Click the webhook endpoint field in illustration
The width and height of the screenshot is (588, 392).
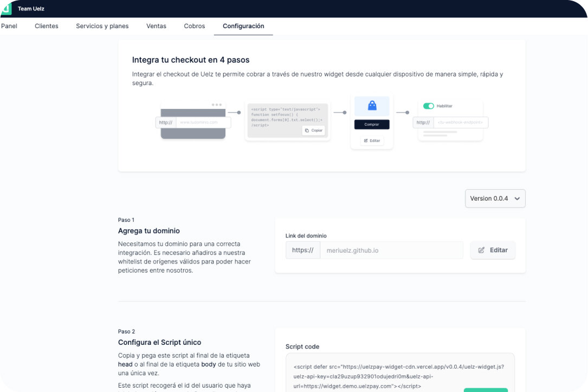pyautogui.click(x=461, y=123)
